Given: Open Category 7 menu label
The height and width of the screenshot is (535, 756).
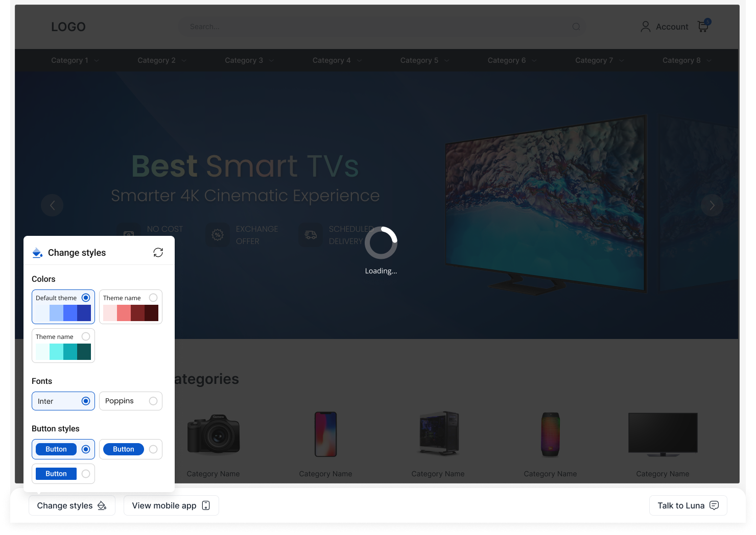Looking at the screenshot, I should 594,60.
